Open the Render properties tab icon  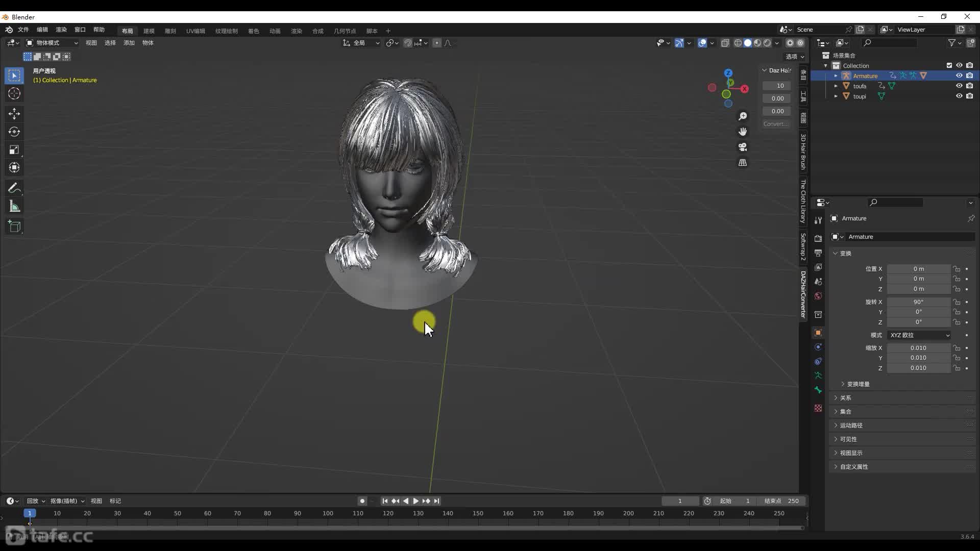[x=818, y=238]
